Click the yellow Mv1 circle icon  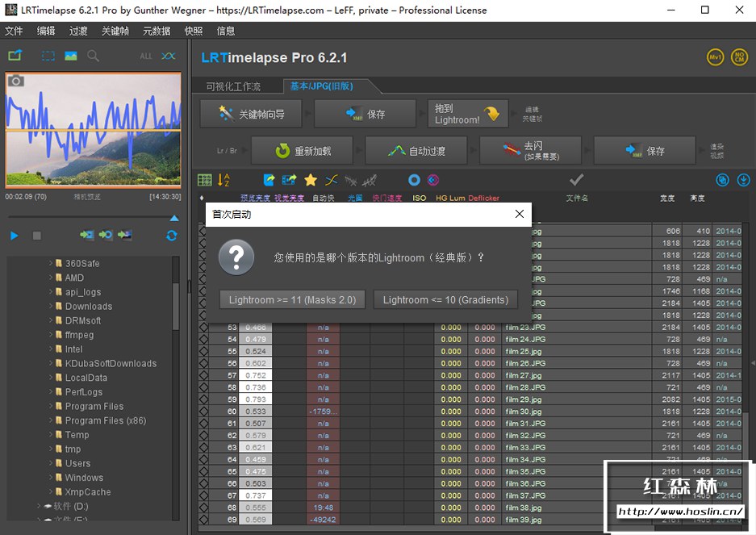tap(715, 57)
